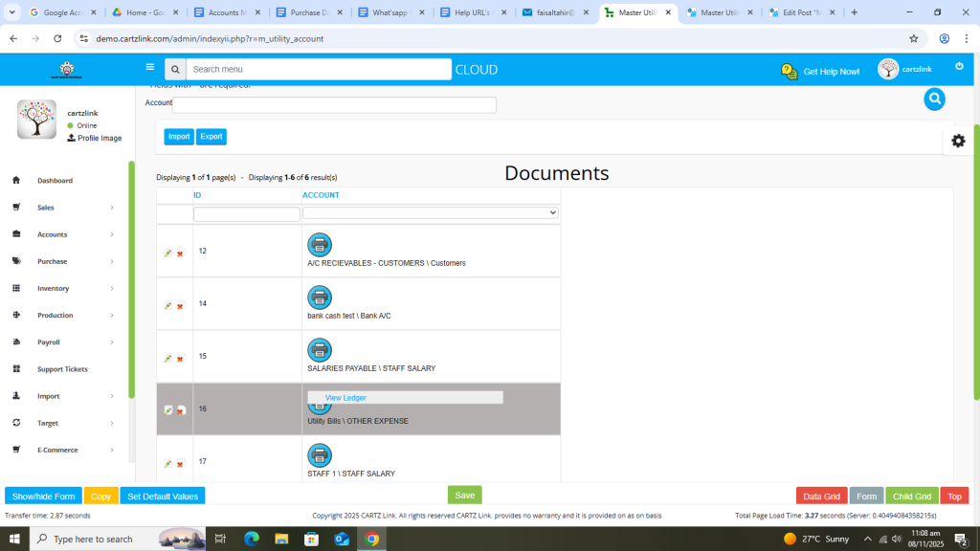The height and width of the screenshot is (551, 980).
Task: Open the Account filter dropdown
Action: click(431, 212)
